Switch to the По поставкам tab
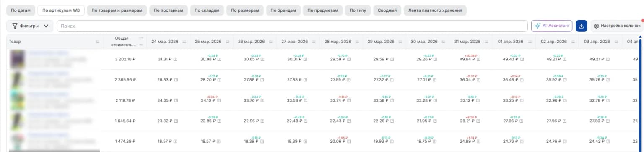The width and height of the screenshot is (644, 152). click(169, 10)
